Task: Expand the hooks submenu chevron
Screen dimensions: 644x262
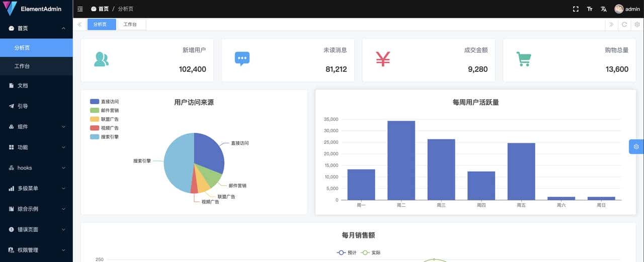Action: 63,168
